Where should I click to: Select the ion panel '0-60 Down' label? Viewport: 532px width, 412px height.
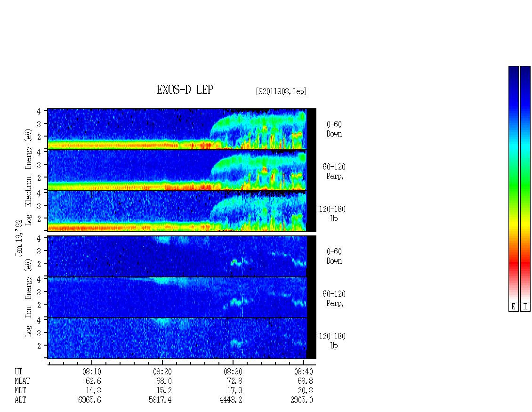pyautogui.click(x=334, y=256)
